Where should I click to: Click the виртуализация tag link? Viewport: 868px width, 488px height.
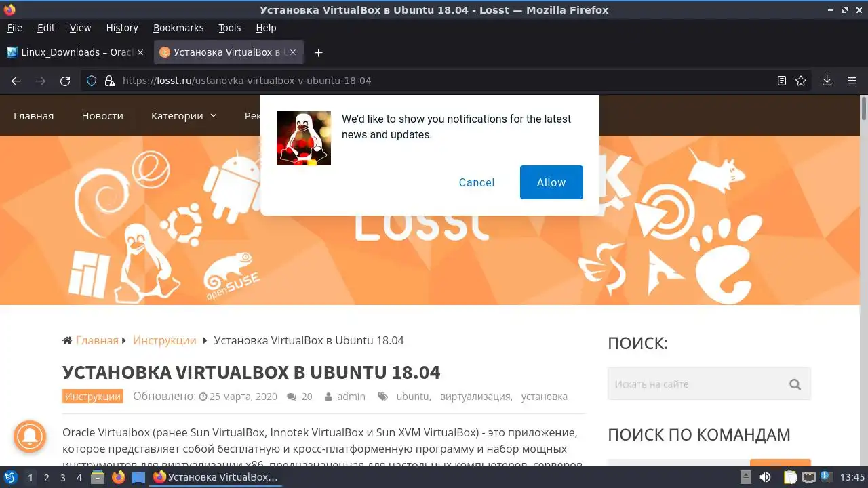[475, 396]
